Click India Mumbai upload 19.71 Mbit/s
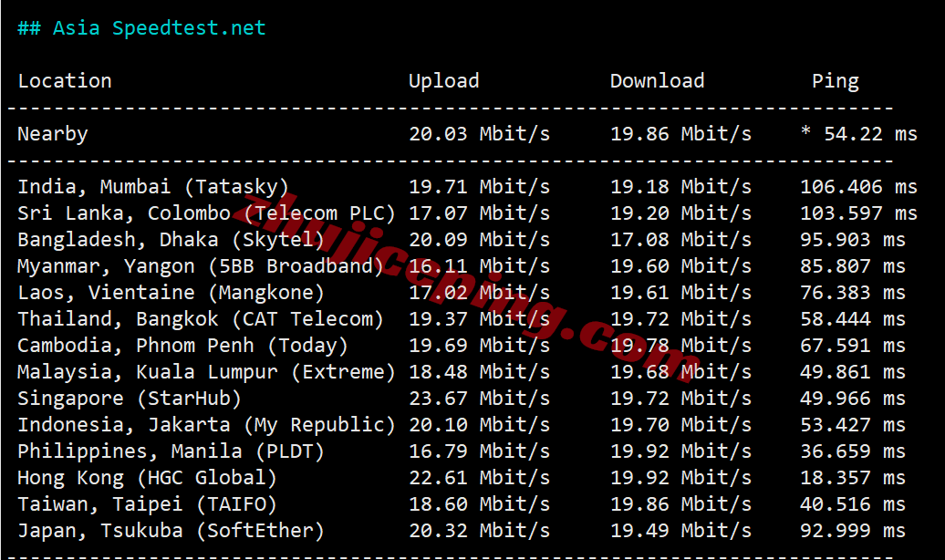 click(x=479, y=187)
